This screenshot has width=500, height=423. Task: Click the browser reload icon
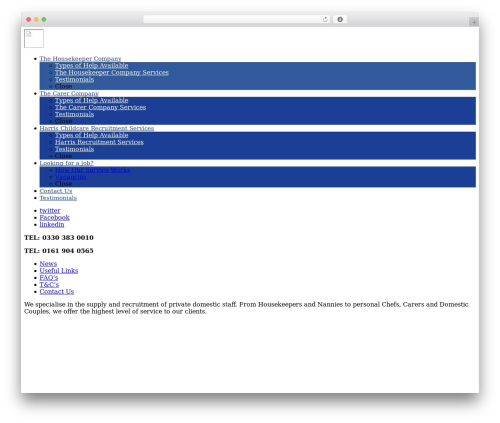pyautogui.click(x=325, y=19)
